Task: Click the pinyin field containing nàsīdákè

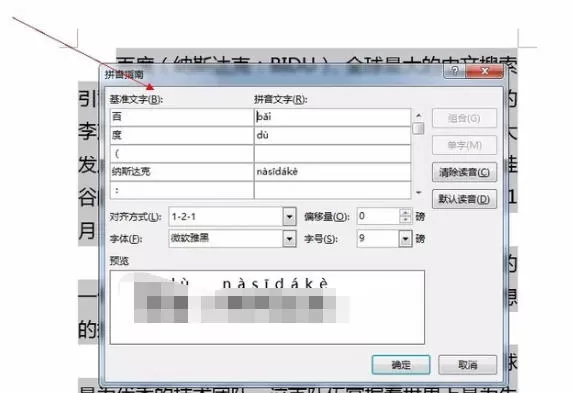Action: 332,172
